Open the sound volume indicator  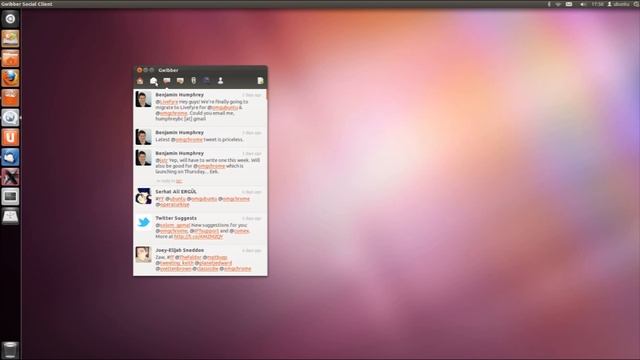(583, 4)
